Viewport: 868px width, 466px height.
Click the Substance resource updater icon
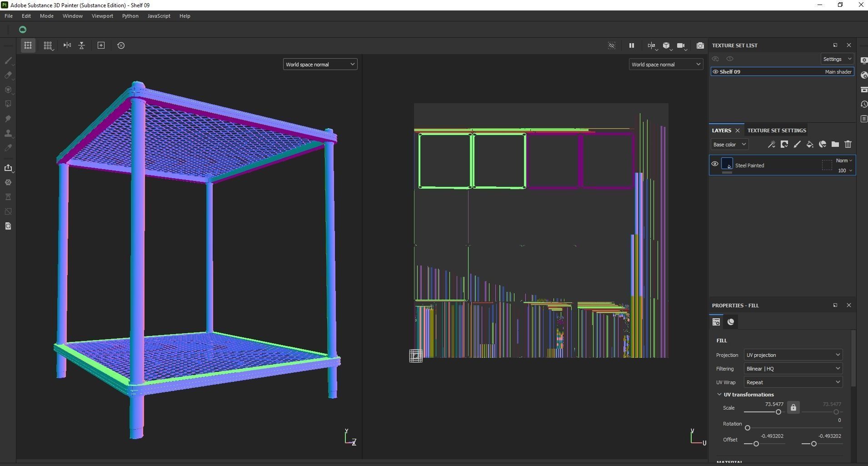point(8,182)
